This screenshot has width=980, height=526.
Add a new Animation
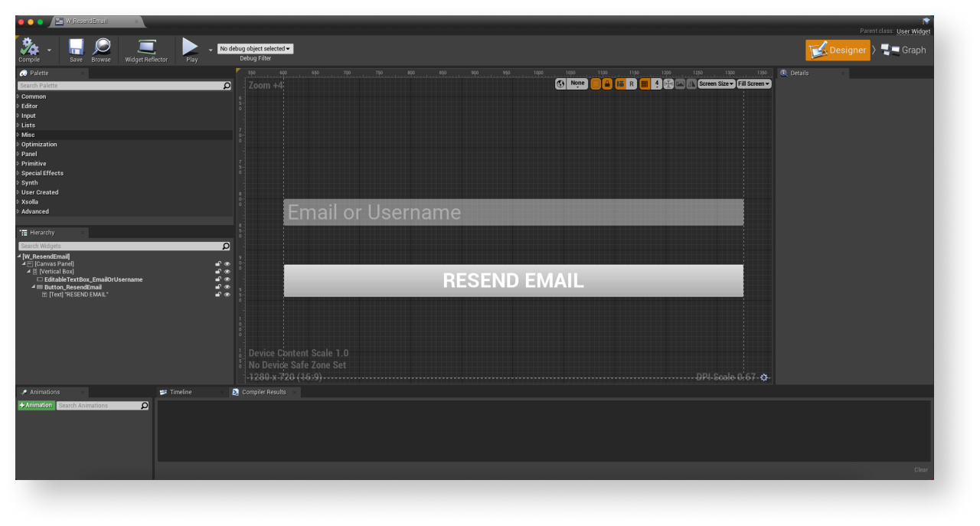36,406
